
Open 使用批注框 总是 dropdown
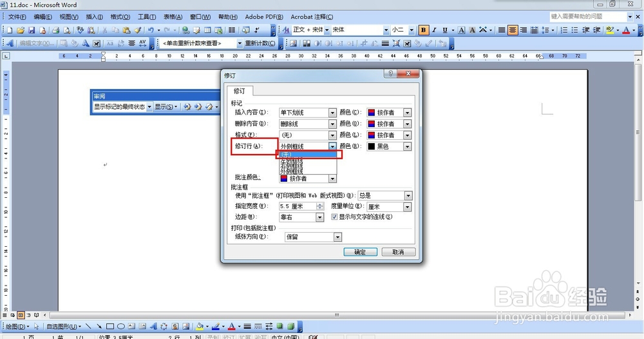click(408, 195)
